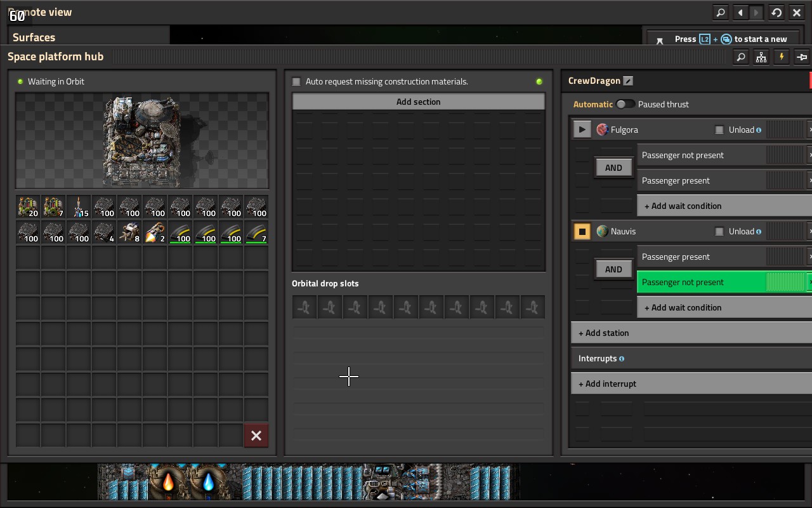Click the pencil icon to rename CrewDragon
The image size is (812, 508).
coord(628,81)
